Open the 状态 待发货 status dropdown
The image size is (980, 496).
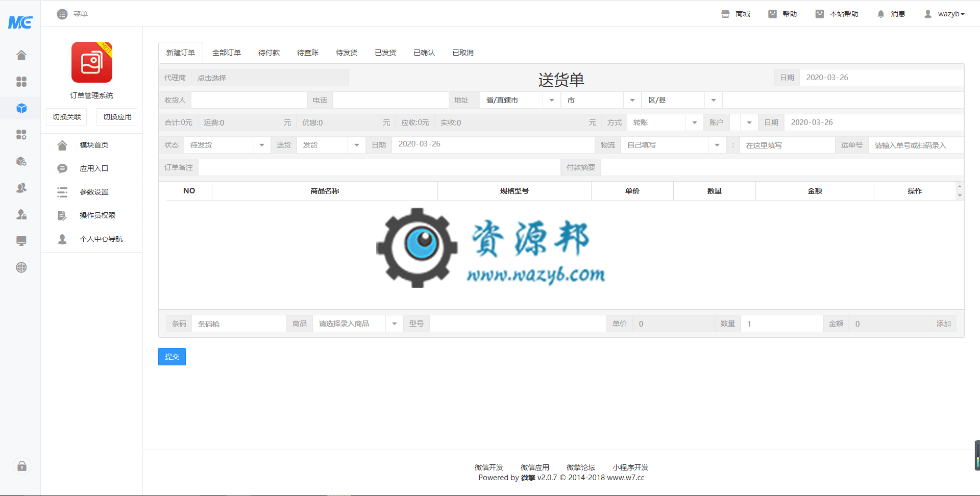(227, 145)
